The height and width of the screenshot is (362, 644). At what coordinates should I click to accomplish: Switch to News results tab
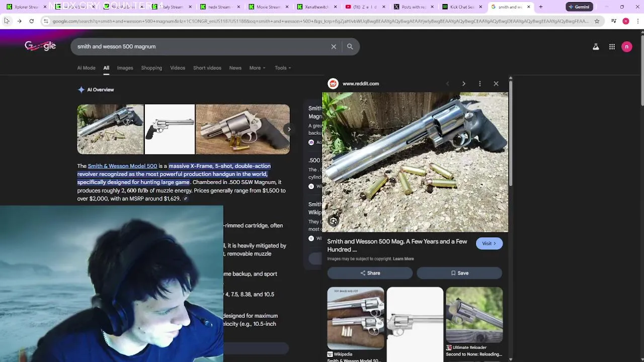point(235,68)
